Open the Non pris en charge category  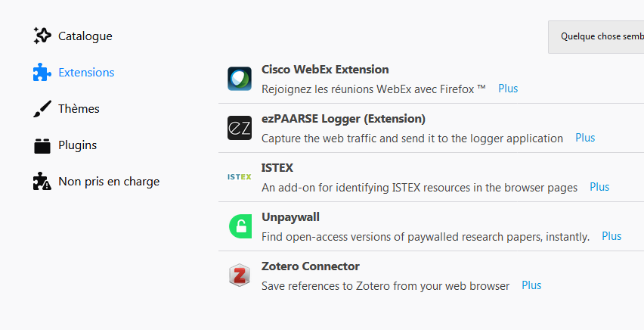109,182
